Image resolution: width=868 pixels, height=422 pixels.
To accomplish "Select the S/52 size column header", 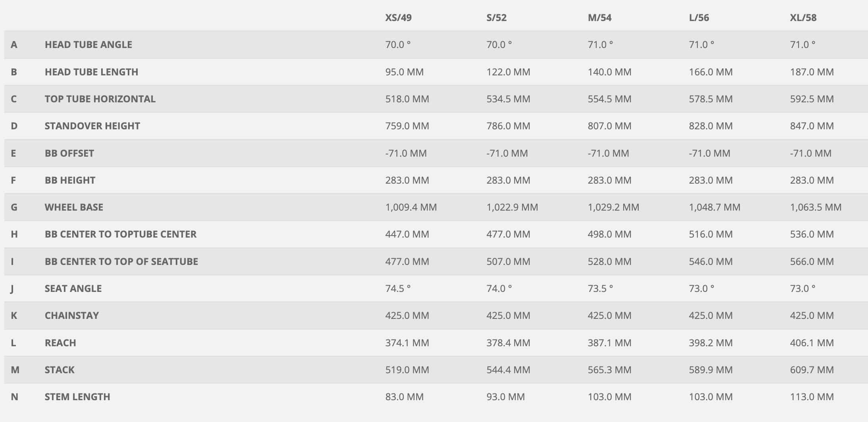I will click(496, 18).
